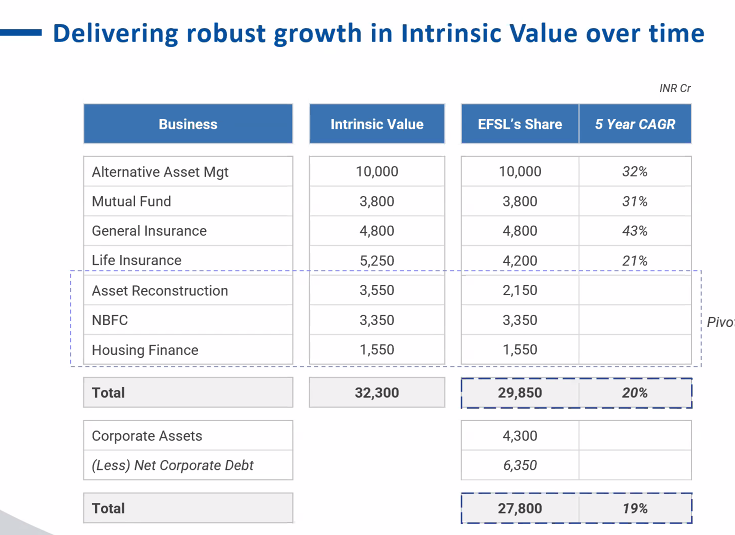Select the General Insurance row label
Viewport: 735px width, 535px height.
click(149, 231)
